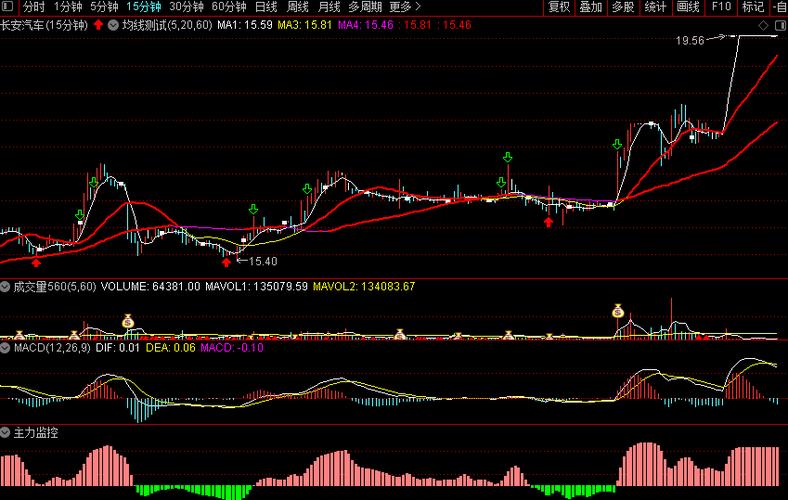Expand 更多 period options

click(x=405, y=7)
